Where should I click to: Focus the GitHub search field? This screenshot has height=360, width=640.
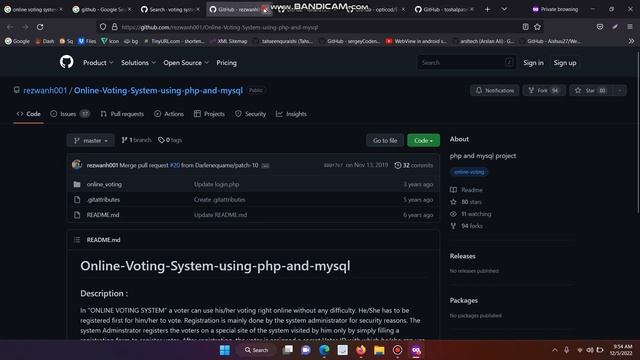(466, 62)
